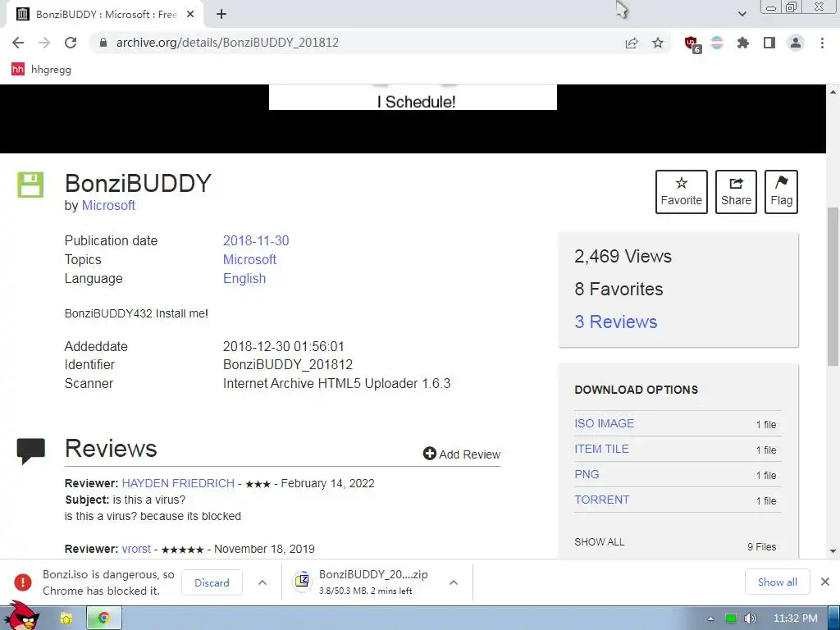Open the tab search dropdown arrow
Image resolution: width=840 pixels, height=630 pixels.
coord(742,14)
